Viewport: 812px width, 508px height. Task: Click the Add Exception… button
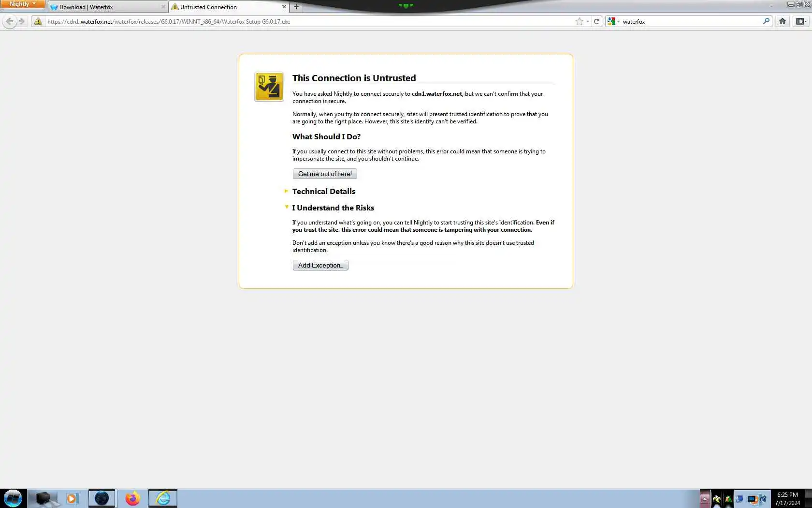coord(320,265)
